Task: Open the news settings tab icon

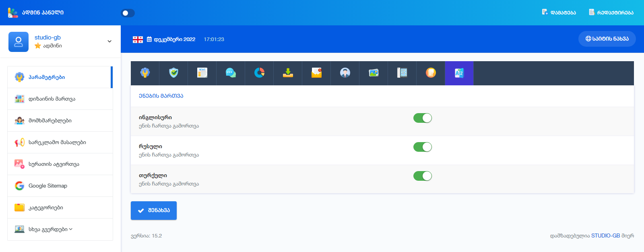Action: coord(202,73)
